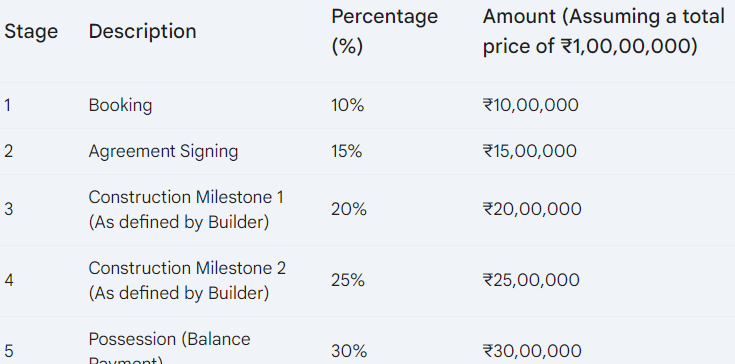
Task: Click the Amount column header text
Action: coord(604,31)
